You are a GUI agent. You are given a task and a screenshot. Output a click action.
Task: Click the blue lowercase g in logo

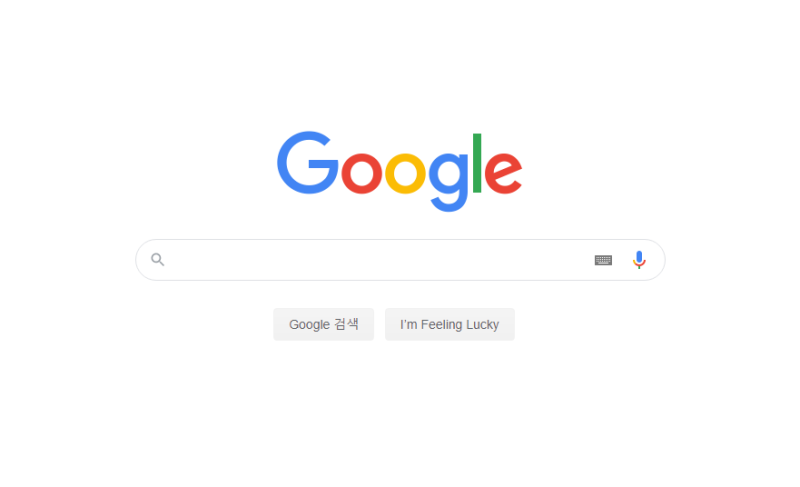[x=448, y=182]
